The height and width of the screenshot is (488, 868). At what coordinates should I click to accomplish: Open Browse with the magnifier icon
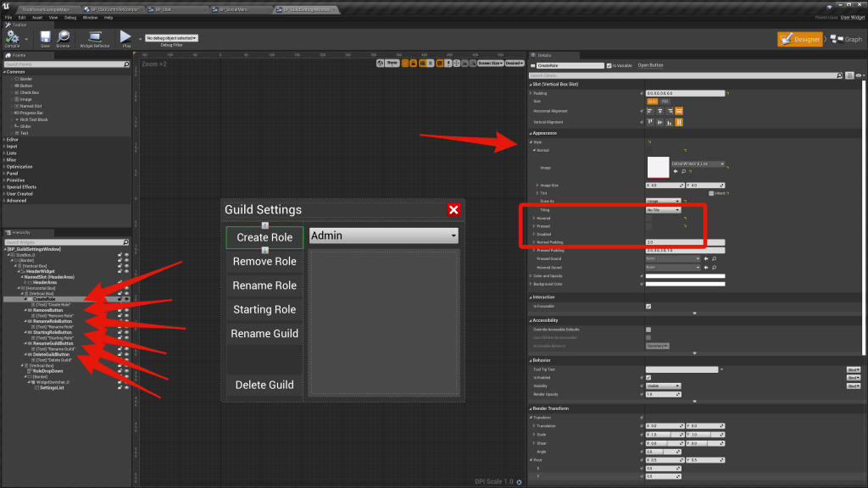click(64, 38)
